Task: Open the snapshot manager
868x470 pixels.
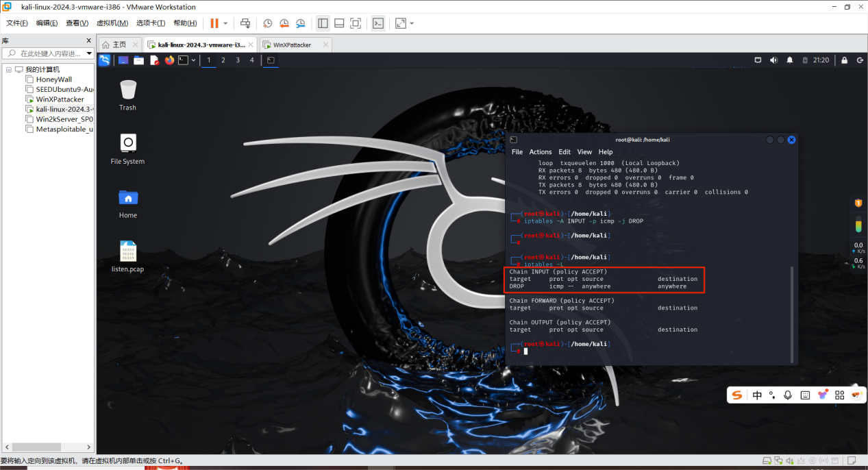Action: pyautogui.click(x=301, y=23)
